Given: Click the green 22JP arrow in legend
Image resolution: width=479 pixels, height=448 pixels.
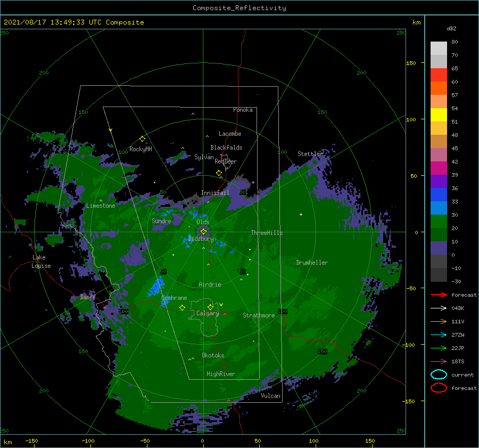Looking at the screenshot, I should click(439, 348).
